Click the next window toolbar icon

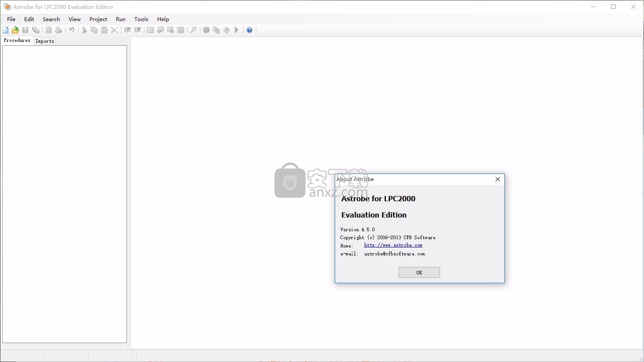[x=170, y=30]
